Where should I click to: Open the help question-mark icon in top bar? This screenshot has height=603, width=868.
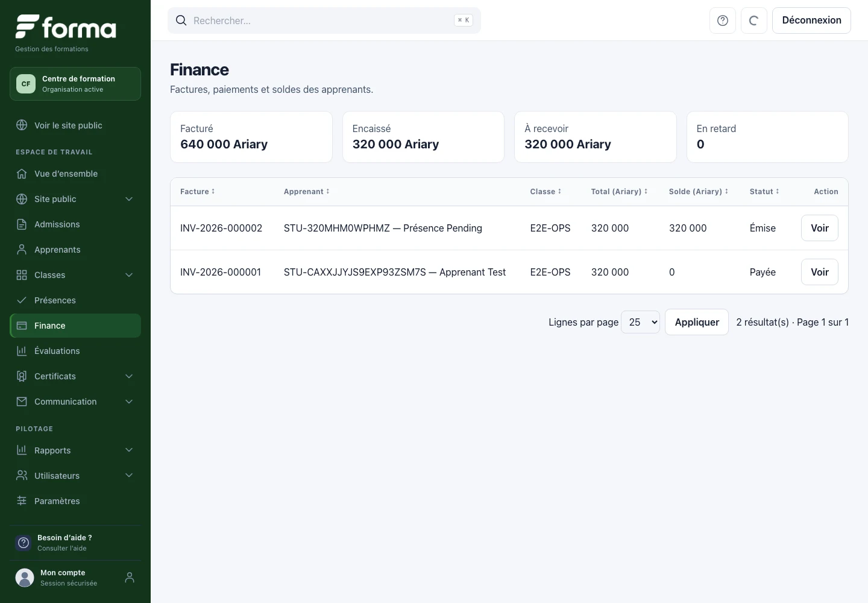pyautogui.click(x=723, y=21)
